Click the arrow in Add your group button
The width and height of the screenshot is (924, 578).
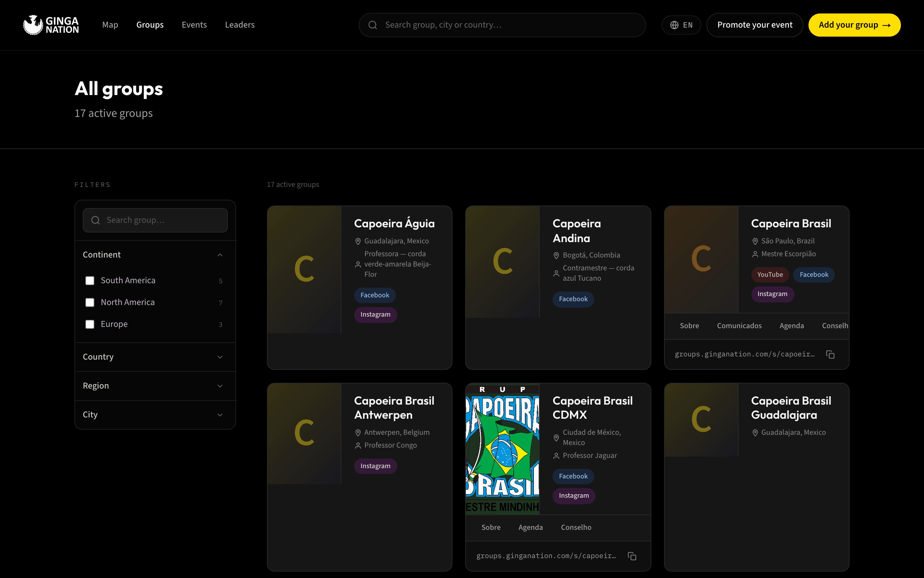(x=886, y=25)
